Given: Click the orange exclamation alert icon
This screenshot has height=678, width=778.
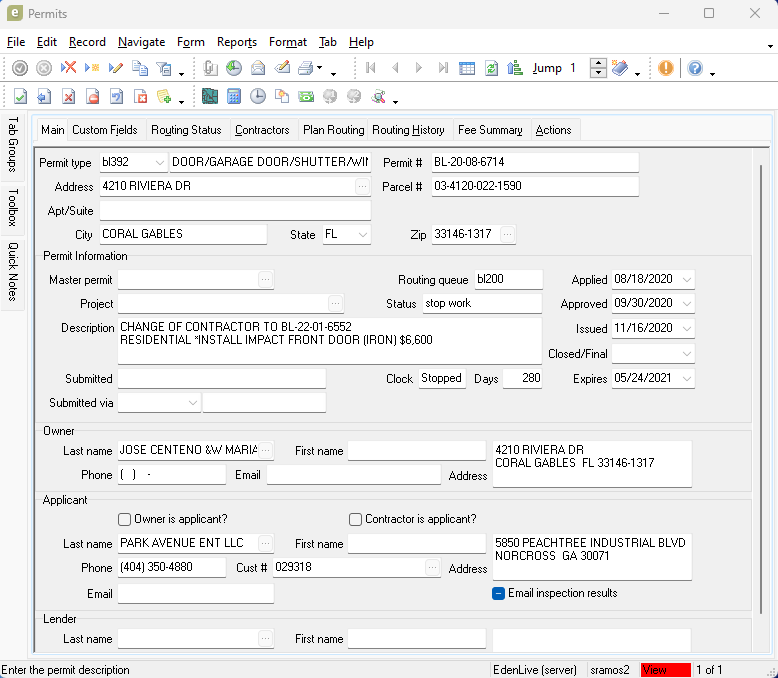Looking at the screenshot, I should (666, 68).
